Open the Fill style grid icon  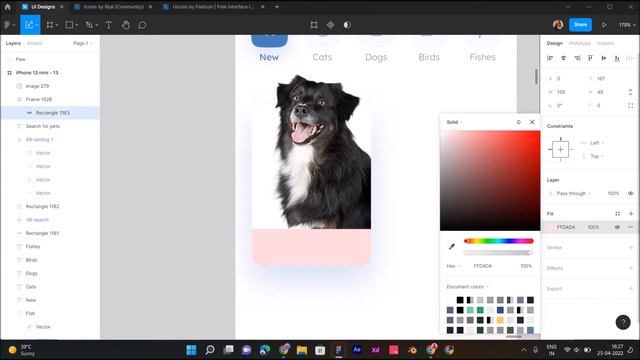(618, 213)
